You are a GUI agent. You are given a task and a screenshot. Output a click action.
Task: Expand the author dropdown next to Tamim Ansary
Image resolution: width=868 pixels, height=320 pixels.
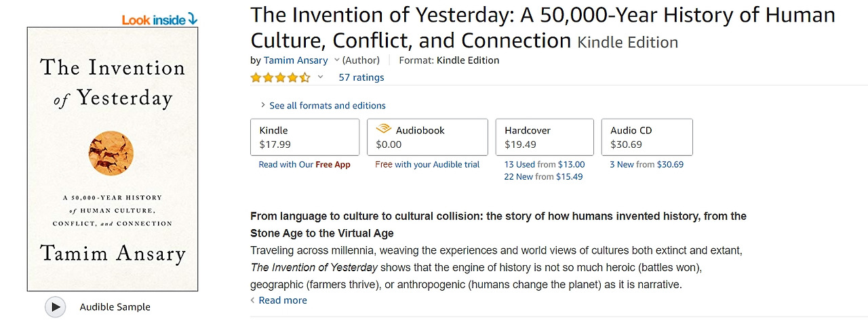pyautogui.click(x=337, y=60)
